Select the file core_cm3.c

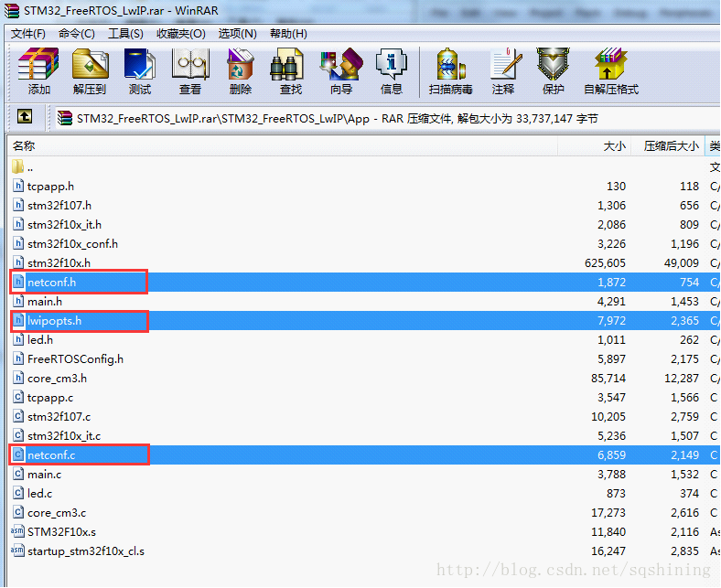coord(57,513)
